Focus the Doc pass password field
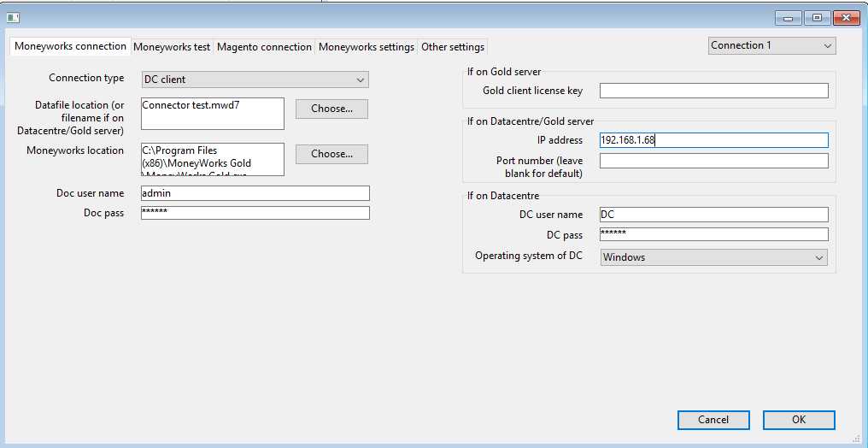The height and width of the screenshot is (448, 868). click(255, 213)
